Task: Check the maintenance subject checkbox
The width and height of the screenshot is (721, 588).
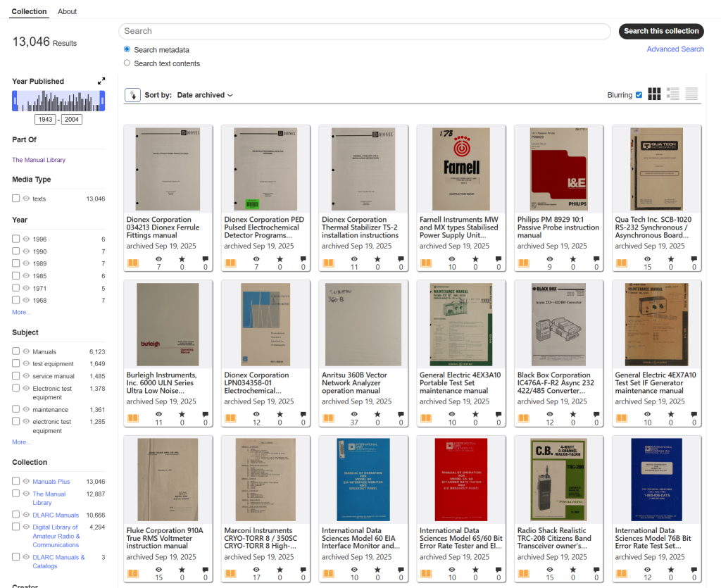Action: tap(16, 409)
